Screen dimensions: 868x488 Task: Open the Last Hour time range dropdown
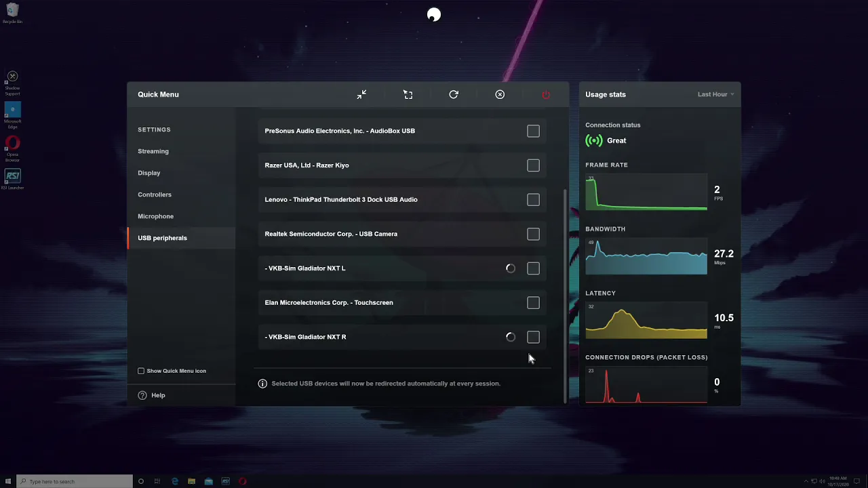[x=715, y=94]
